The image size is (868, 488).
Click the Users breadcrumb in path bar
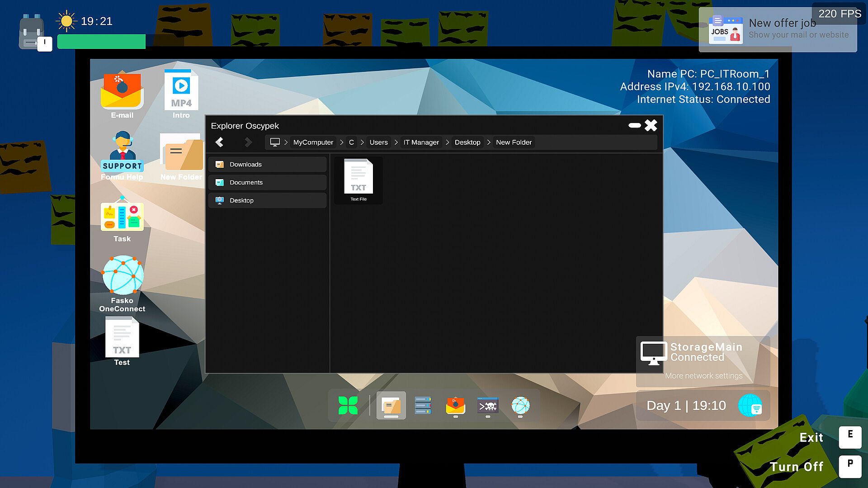coord(378,142)
